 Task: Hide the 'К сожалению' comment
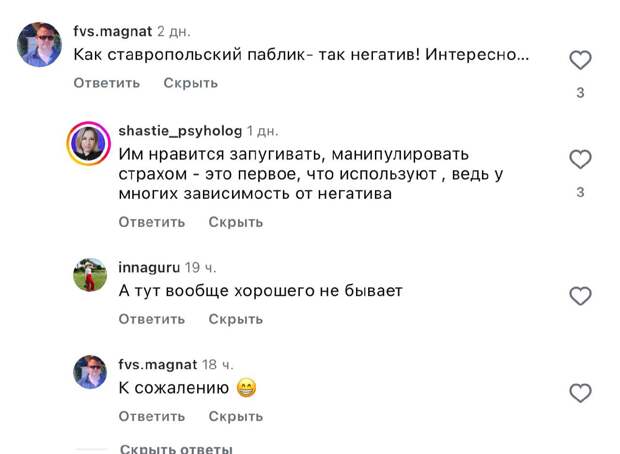[x=235, y=416]
